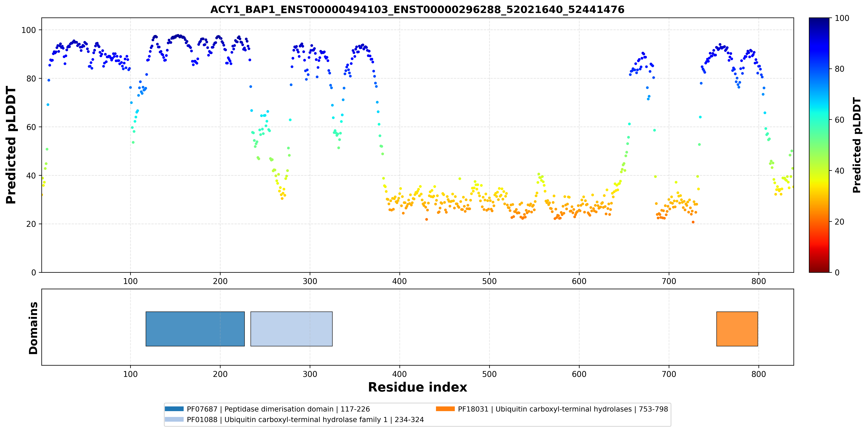868x432 pixels.
Task: Click the plot title ACY1_BAP1 text
Action: [x=417, y=9]
